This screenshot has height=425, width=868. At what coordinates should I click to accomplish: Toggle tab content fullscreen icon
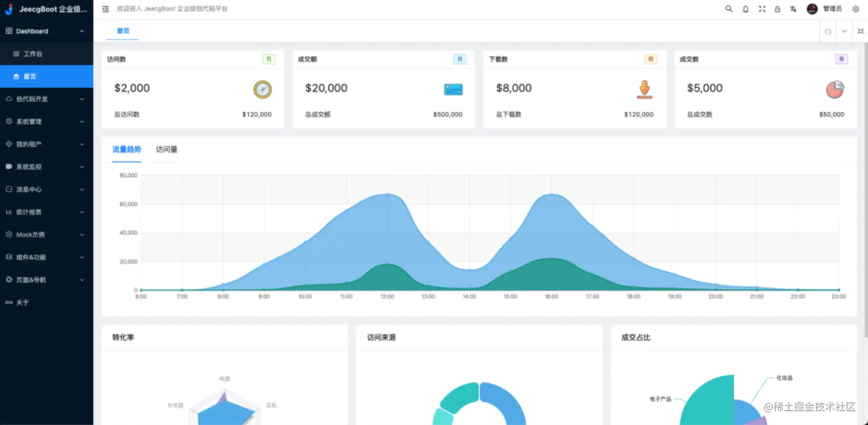click(861, 32)
